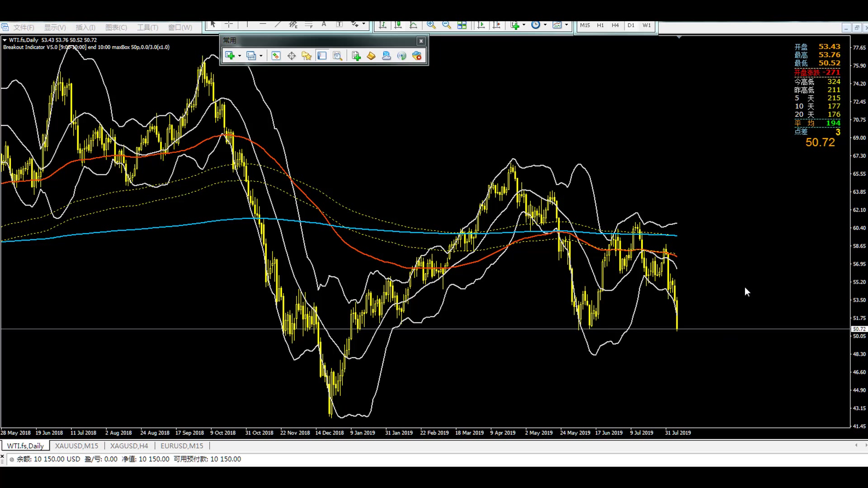Click the chart templates icon

557,25
